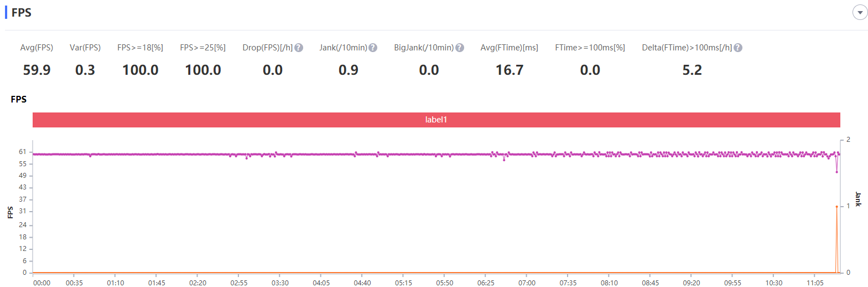868x287 pixels.
Task: Click the Avg(FPS) value 59.9
Action: click(37, 70)
